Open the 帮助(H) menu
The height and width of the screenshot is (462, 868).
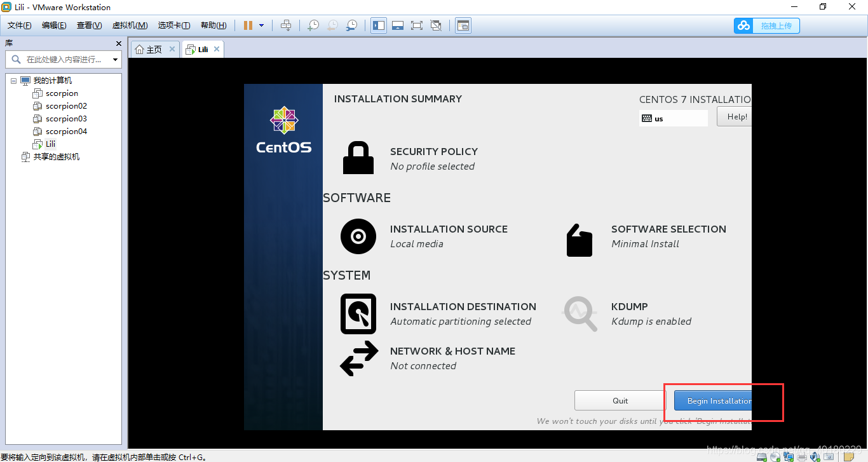pos(214,25)
